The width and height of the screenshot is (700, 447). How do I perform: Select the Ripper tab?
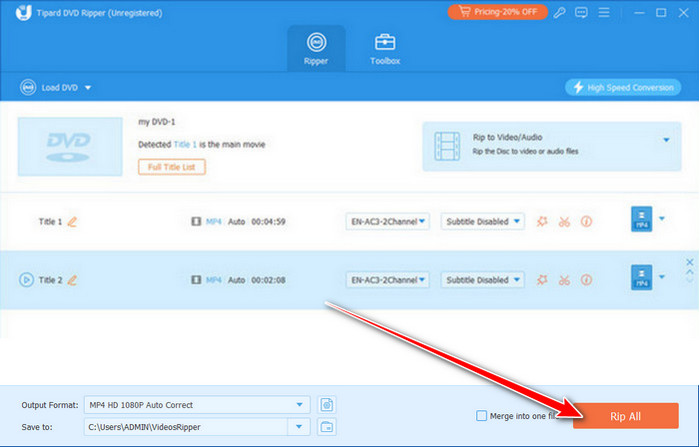tap(316, 48)
